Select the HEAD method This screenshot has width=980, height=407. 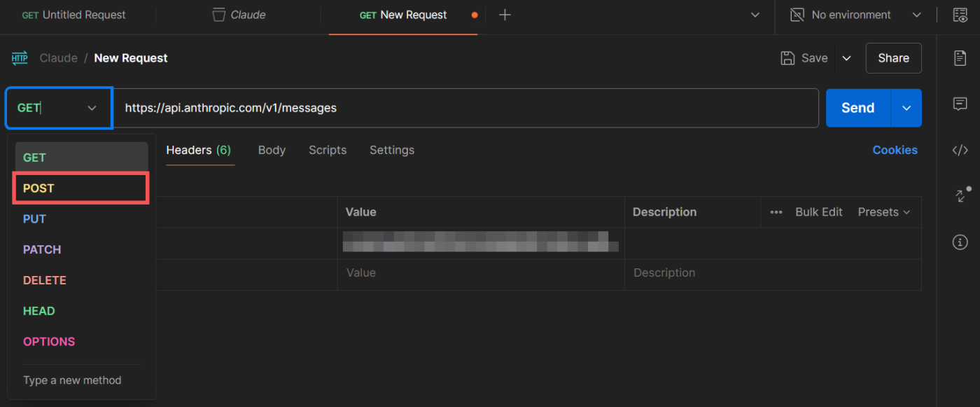point(80,311)
